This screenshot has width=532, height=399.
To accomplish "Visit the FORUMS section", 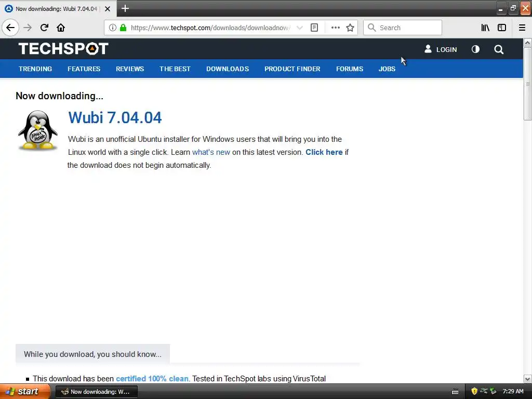I will (x=350, y=69).
